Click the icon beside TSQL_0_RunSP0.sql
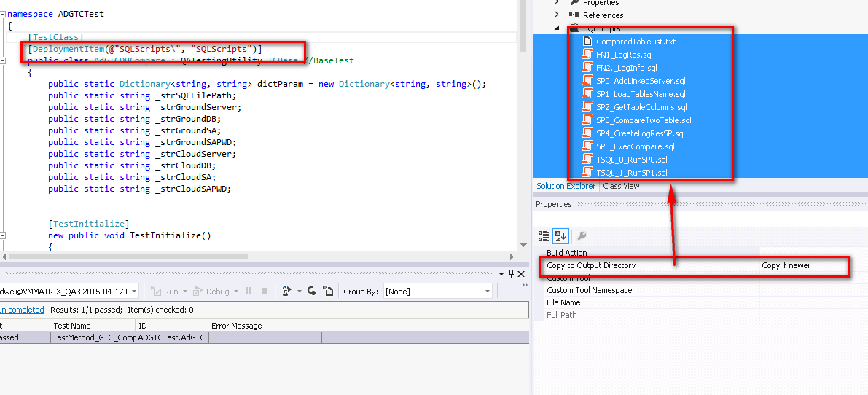Viewport: 868px width, 395px height. (588, 160)
